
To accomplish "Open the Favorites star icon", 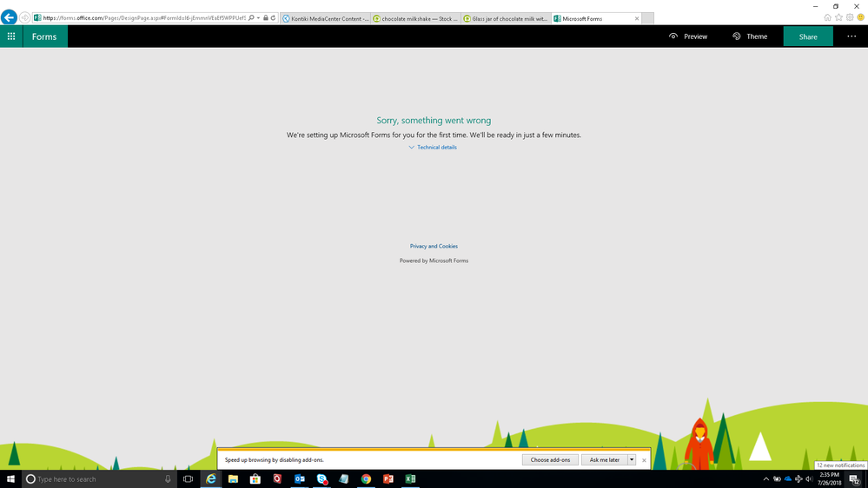I will pos(838,17).
